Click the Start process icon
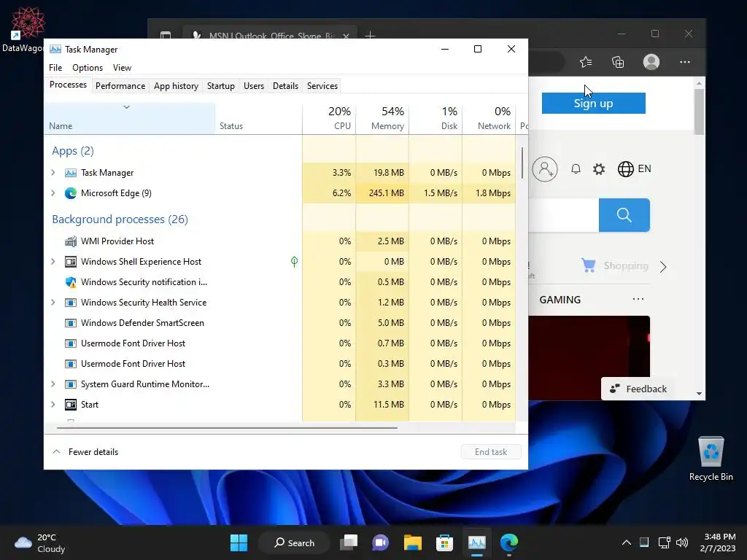The width and height of the screenshot is (747, 560). (71, 405)
